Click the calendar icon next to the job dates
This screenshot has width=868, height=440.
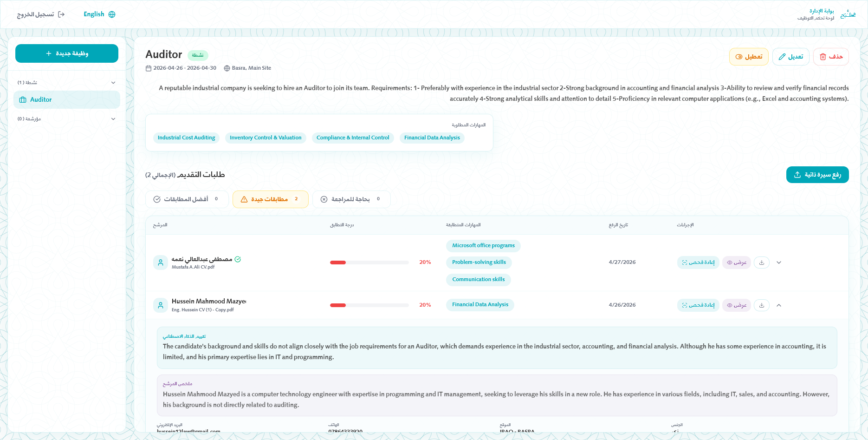[x=148, y=68]
